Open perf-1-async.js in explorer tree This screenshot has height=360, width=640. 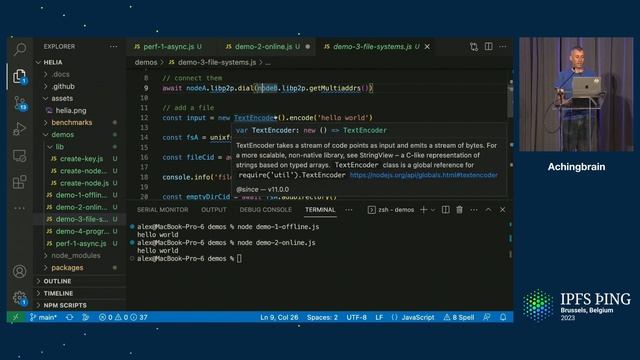coord(80,243)
